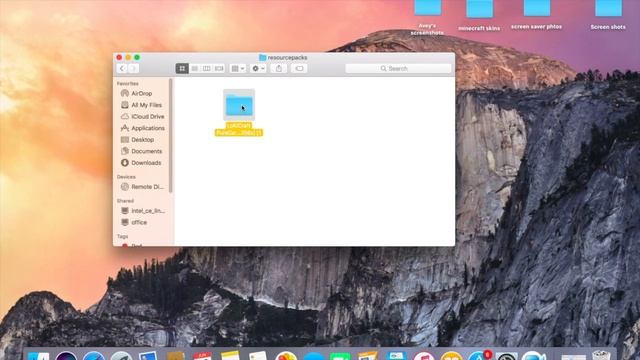Switch to icon view
The height and width of the screenshot is (360, 640).
(182, 69)
